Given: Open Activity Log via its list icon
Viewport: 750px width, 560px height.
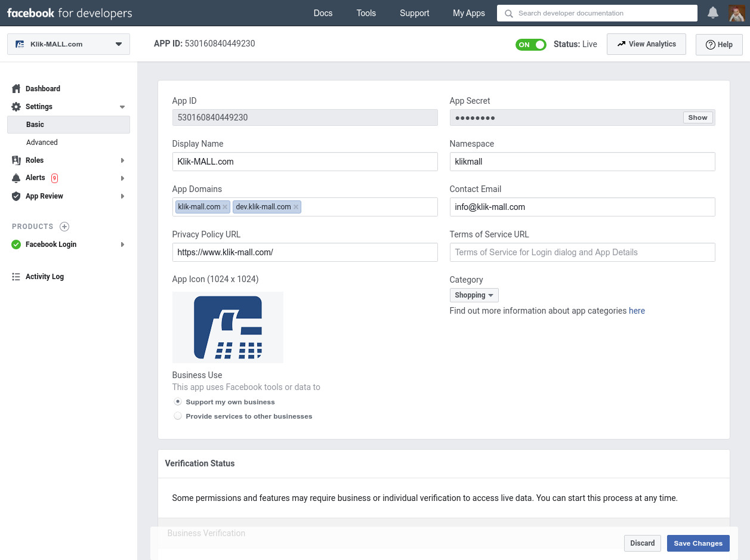Looking at the screenshot, I should (17, 276).
